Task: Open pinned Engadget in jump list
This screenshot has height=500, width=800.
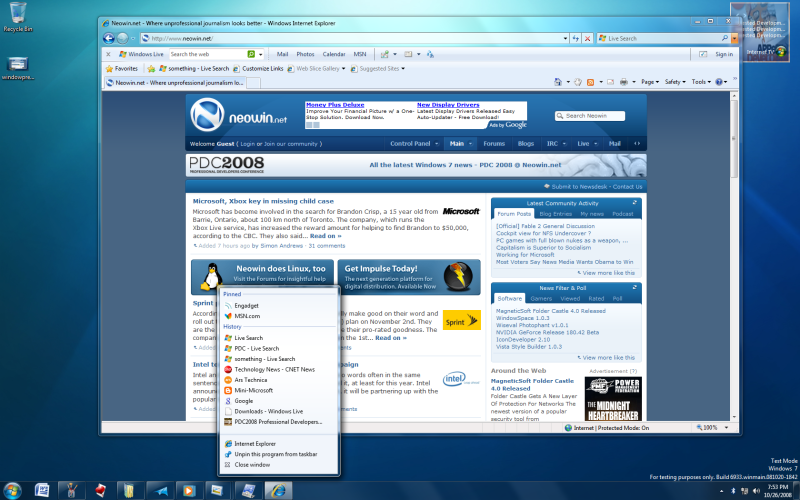Action: coord(280,306)
